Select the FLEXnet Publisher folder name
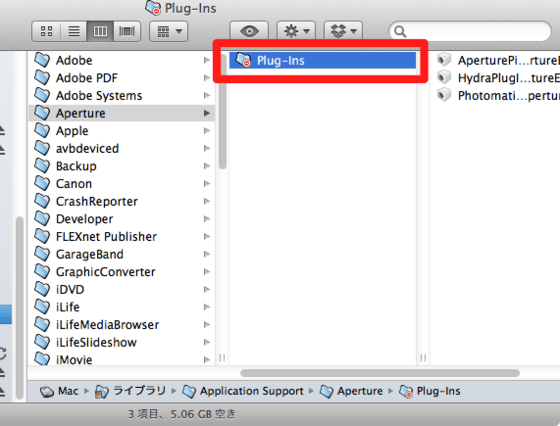 pos(106,236)
